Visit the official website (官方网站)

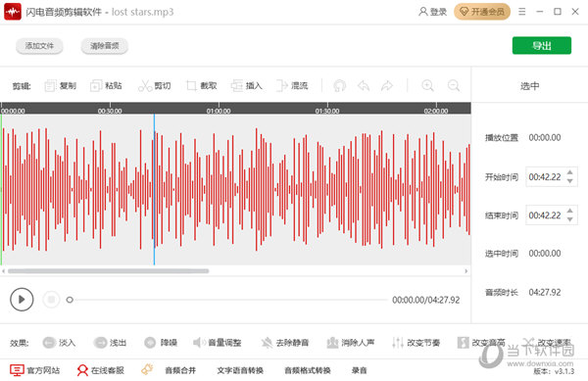click(x=34, y=370)
